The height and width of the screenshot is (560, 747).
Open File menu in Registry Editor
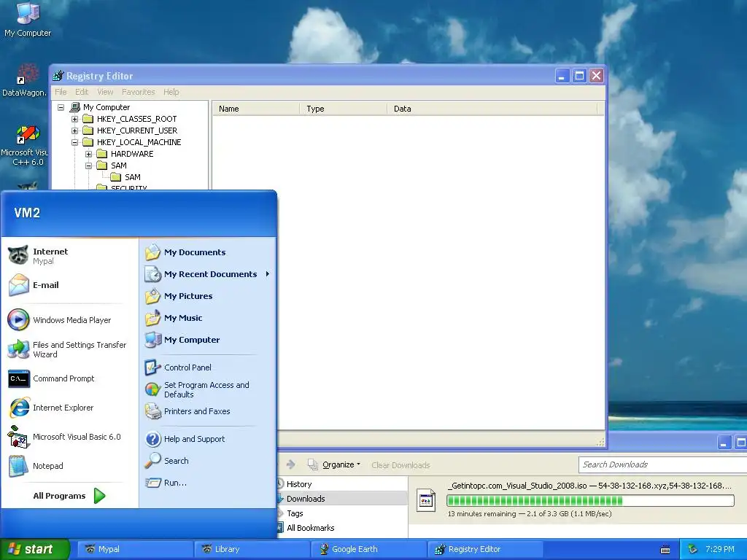61,92
